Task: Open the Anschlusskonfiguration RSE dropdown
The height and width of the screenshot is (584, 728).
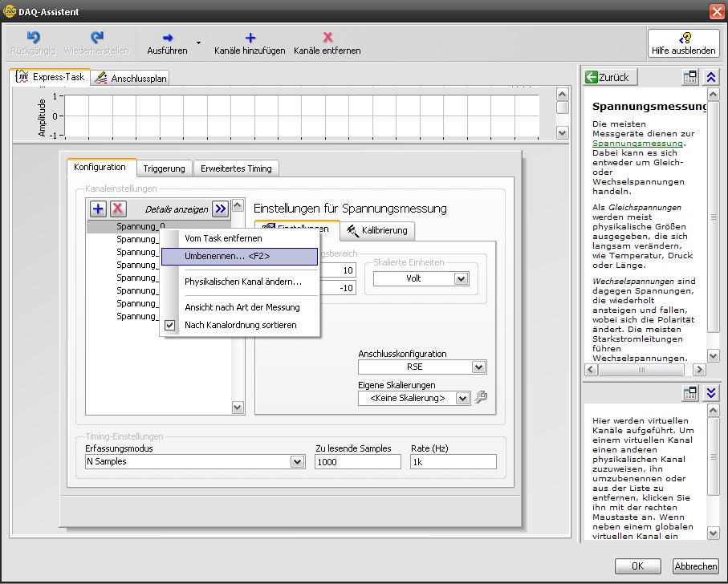Action: pyautogui.click(x=478, y=367)
